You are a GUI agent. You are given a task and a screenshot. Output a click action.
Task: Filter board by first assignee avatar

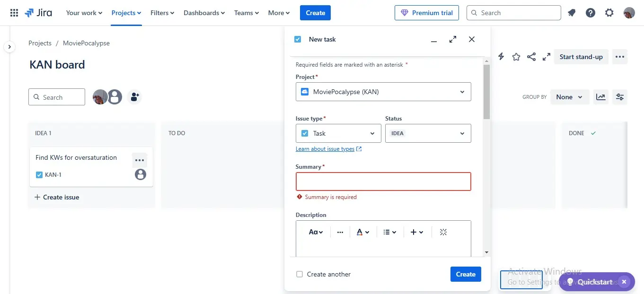[100, 97]
